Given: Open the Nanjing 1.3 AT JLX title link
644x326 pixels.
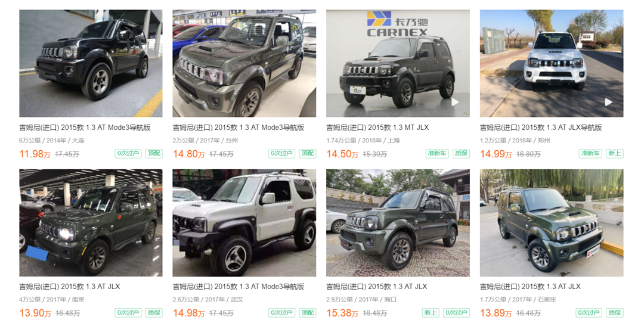Looking at the screenshot, I should pyautogui.click(x=70, y=287).
